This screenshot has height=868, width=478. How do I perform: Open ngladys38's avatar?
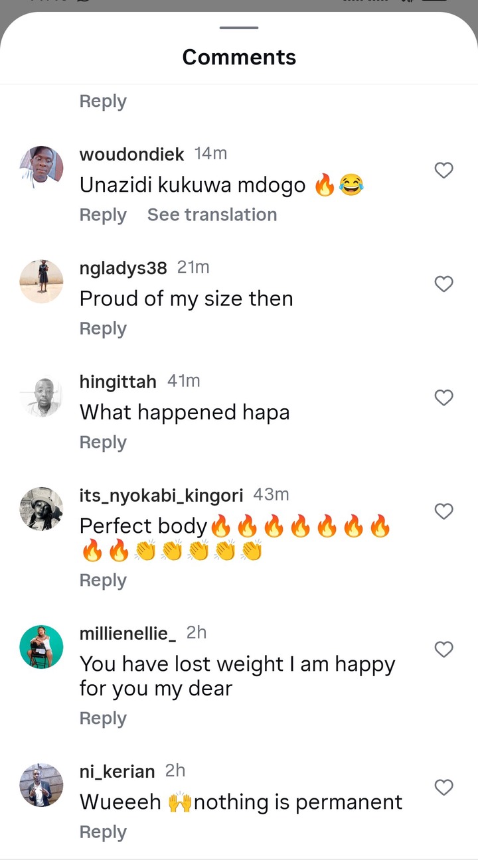(x=41, y=281)
